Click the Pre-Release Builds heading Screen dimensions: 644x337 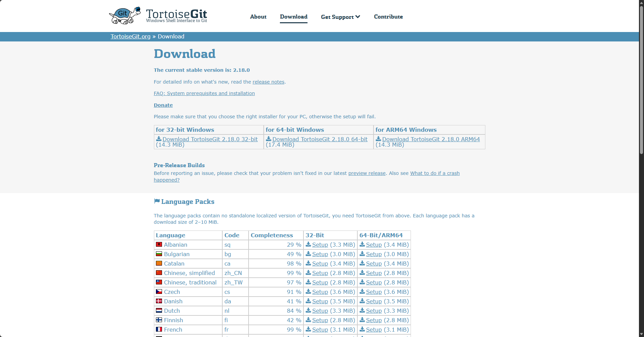tap(179, 165)
